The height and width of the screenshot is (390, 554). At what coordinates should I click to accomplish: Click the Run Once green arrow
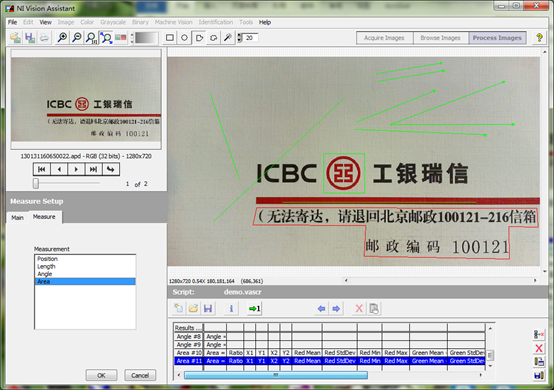click(254, 308)
